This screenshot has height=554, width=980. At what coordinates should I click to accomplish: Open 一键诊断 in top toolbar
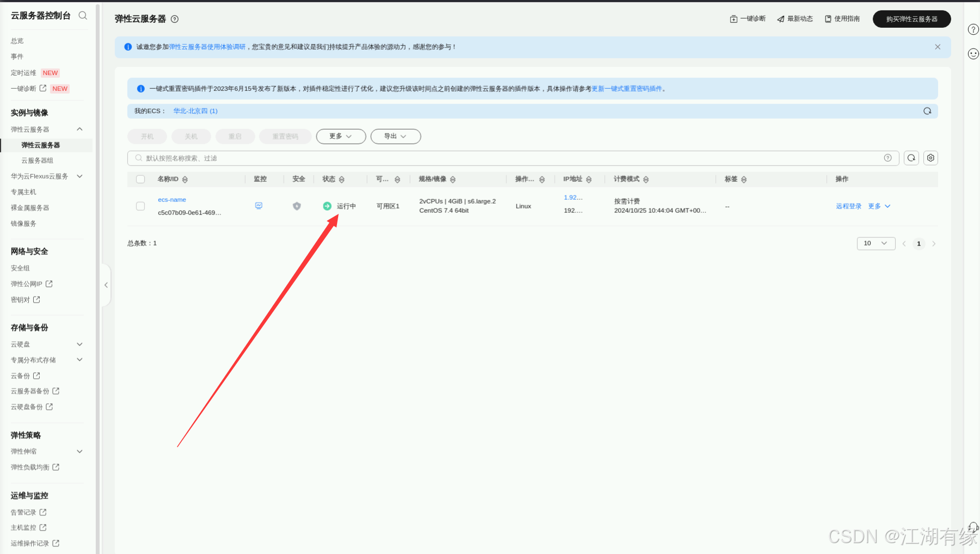pos(748,19)
